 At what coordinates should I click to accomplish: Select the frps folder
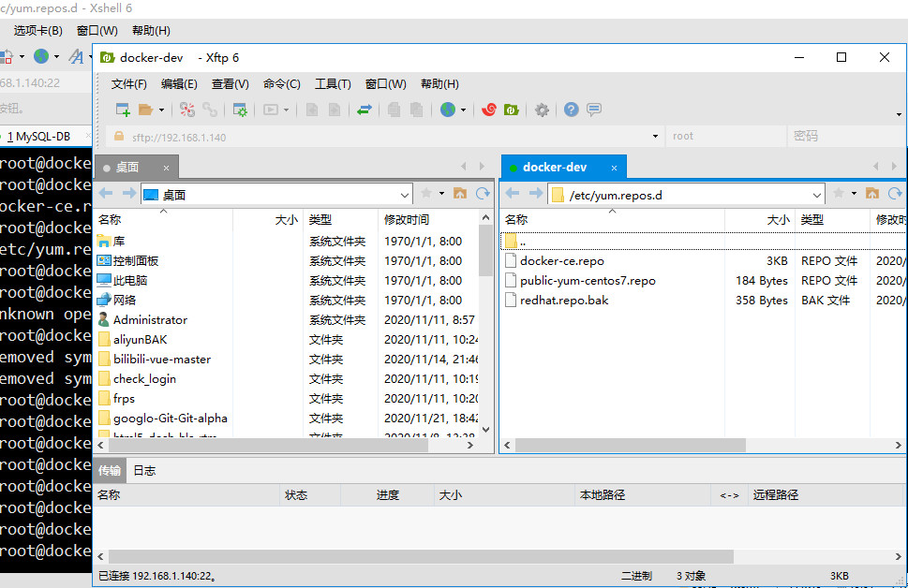124,399
